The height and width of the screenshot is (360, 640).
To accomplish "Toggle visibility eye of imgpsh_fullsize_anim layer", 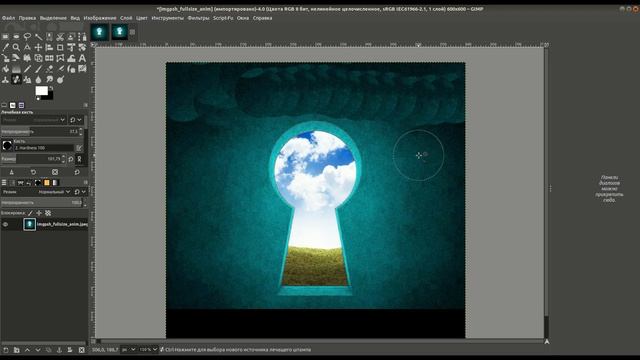I will 5,224.
